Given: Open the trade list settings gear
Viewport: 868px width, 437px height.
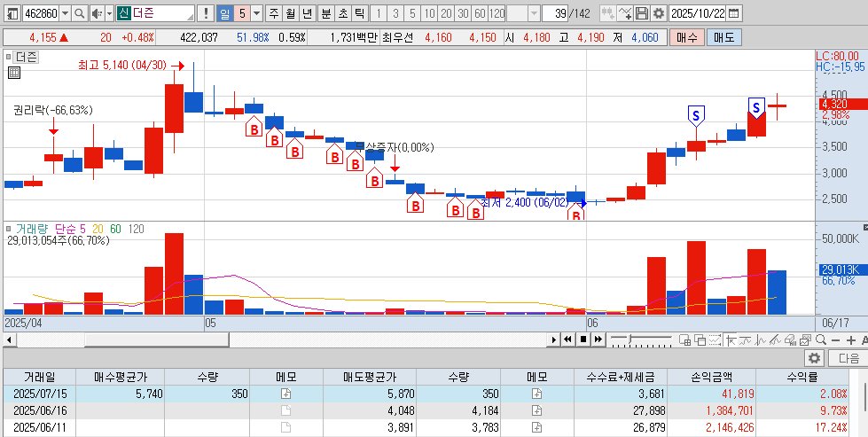Looking at the screenshot, I should click(x=815, y=358).
